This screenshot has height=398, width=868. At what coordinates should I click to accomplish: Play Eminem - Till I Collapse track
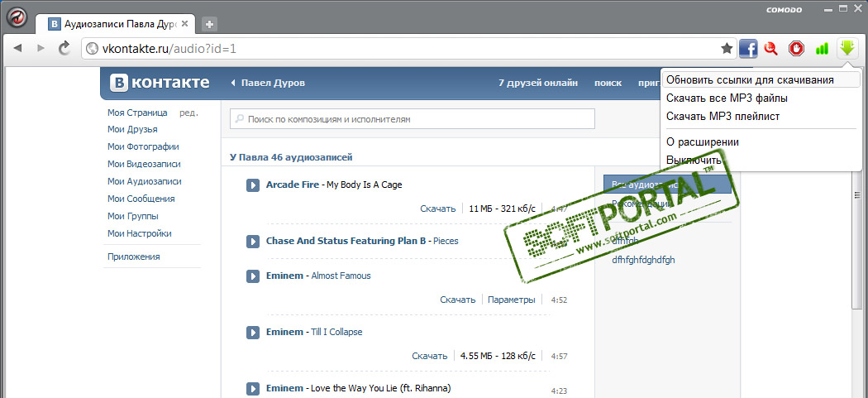[x=252, y=332]
